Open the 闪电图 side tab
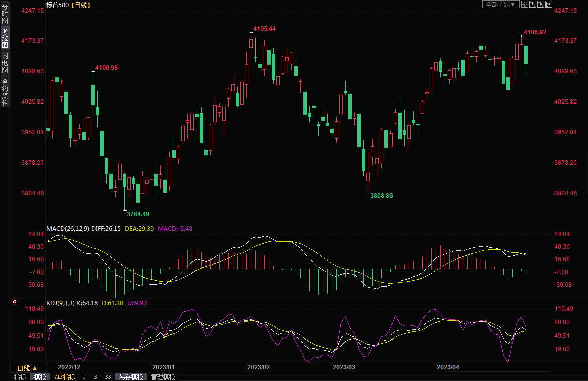Image resolution: width=588 pixels, height=381 pixels. click(x=5, y=62)
